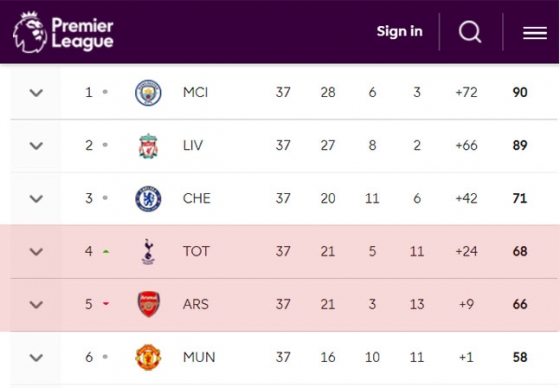Expand the MCI row chevron
This screenshot has height=388, width=560.
pos(36,93)
